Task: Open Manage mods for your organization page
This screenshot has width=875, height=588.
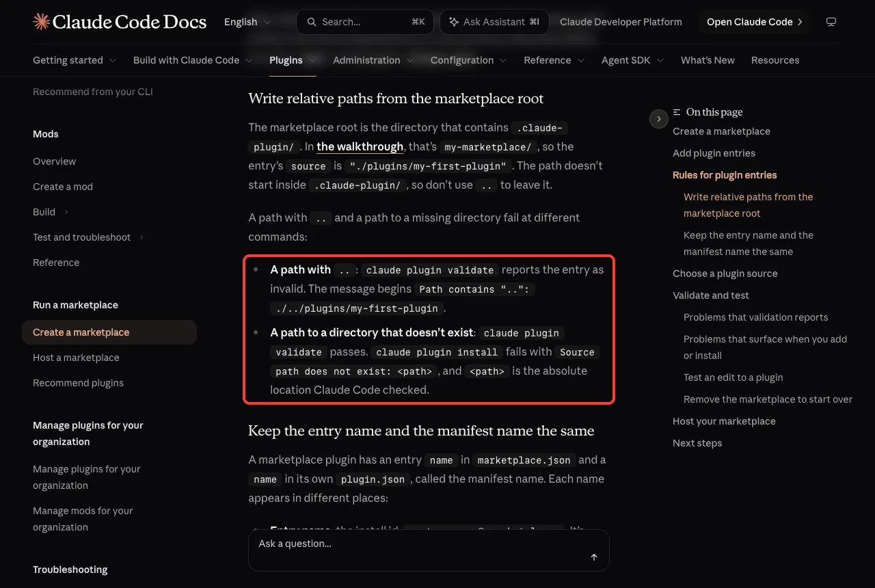Action: click(x=83, y=519)
